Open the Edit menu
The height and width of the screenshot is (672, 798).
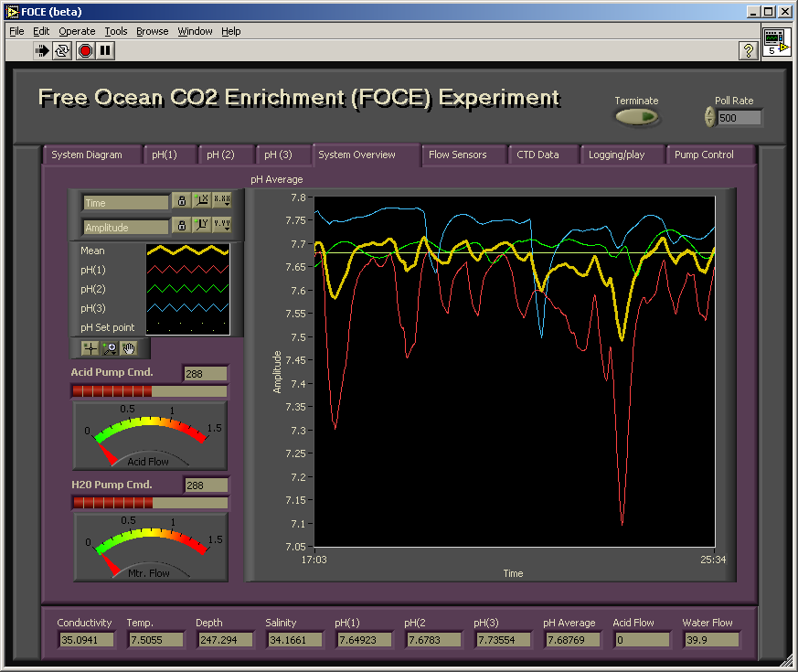tap(41, 32)
